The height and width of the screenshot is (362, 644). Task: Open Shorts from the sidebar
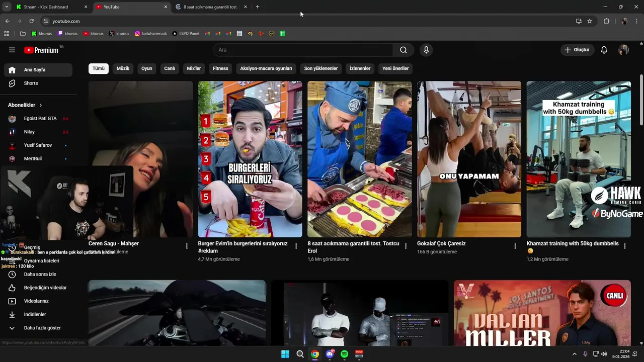38,83
